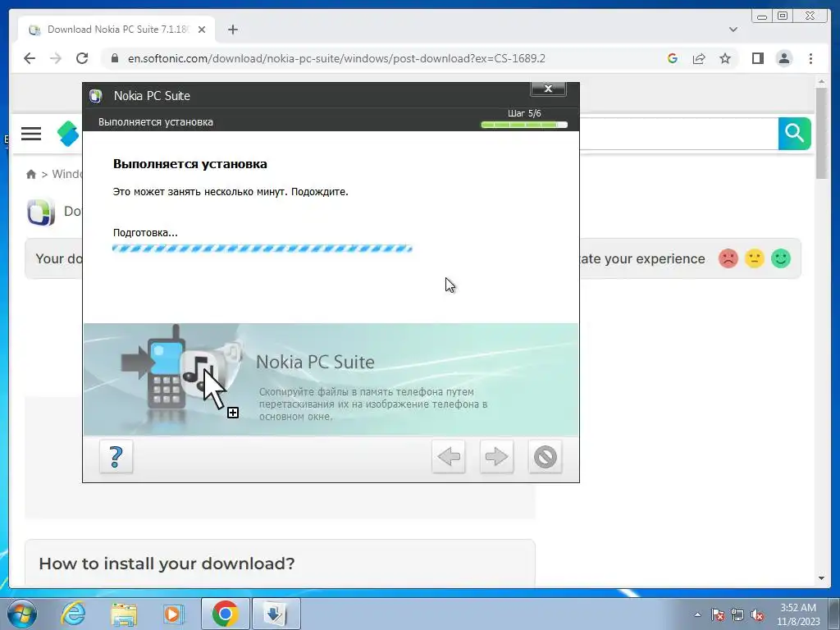The image size is (840, 630).
Task: Click the Softonic logo
Action: point(68,134)
